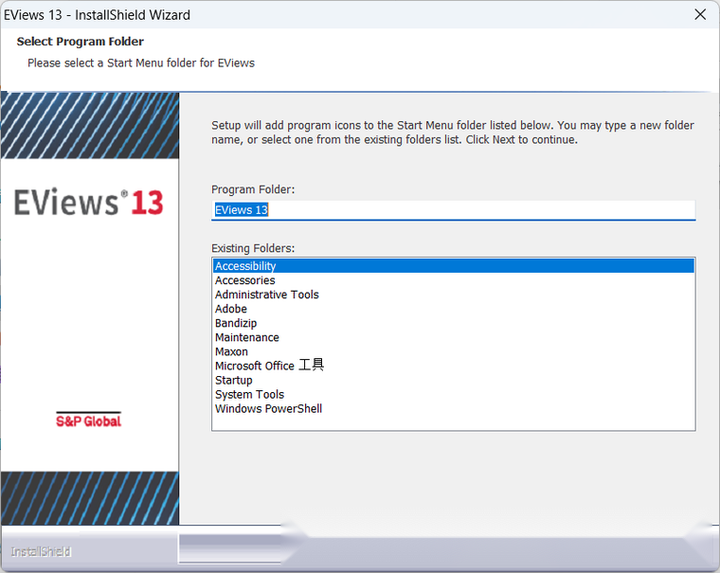Click the Select Program Folder heading
720x573 pixels.
(x=80, y=42)
